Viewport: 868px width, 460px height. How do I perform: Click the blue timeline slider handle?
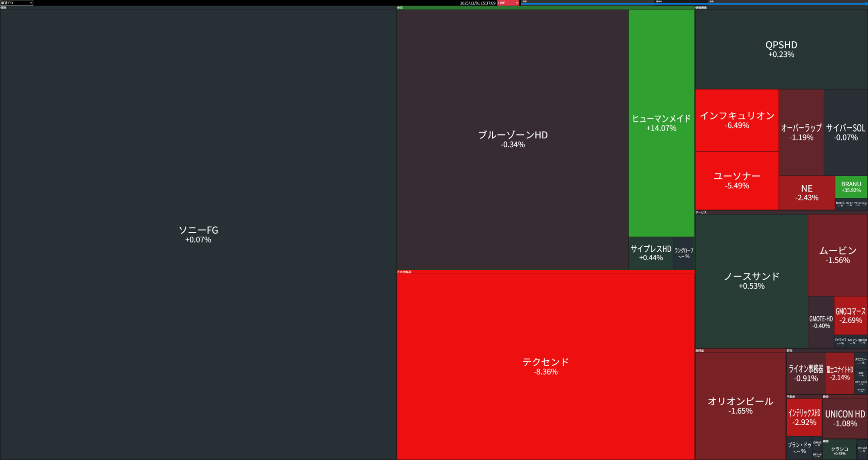(x=866, y=4)
